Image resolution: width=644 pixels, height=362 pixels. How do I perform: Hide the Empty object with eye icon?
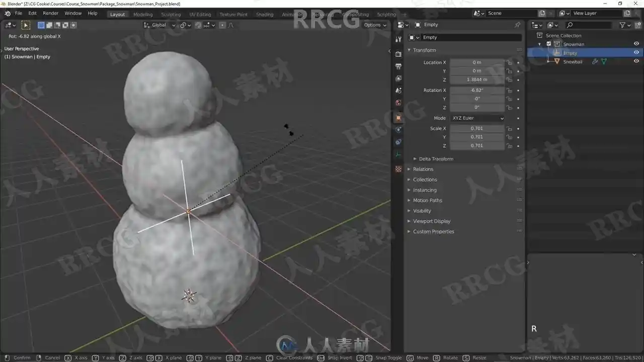point(636,53)
